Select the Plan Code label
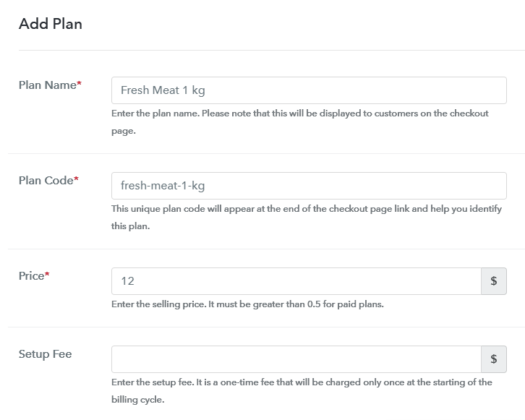 pos(46,181)
